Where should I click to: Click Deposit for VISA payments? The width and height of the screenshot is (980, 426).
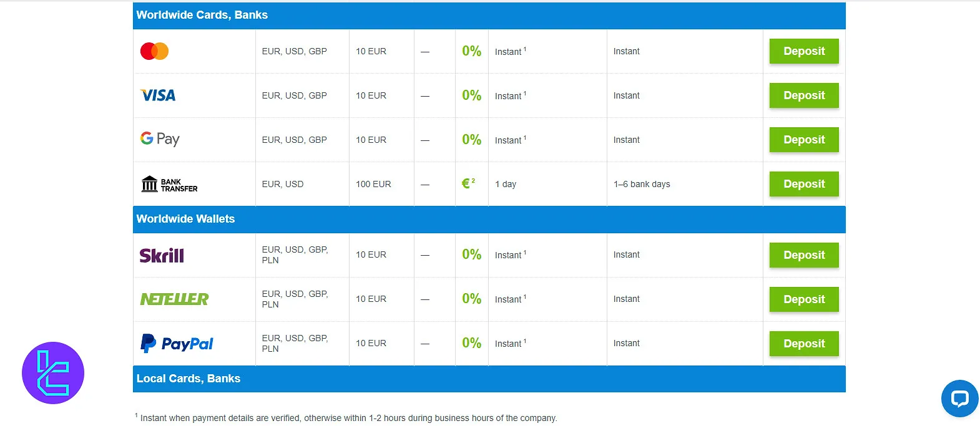coord(804,95)
